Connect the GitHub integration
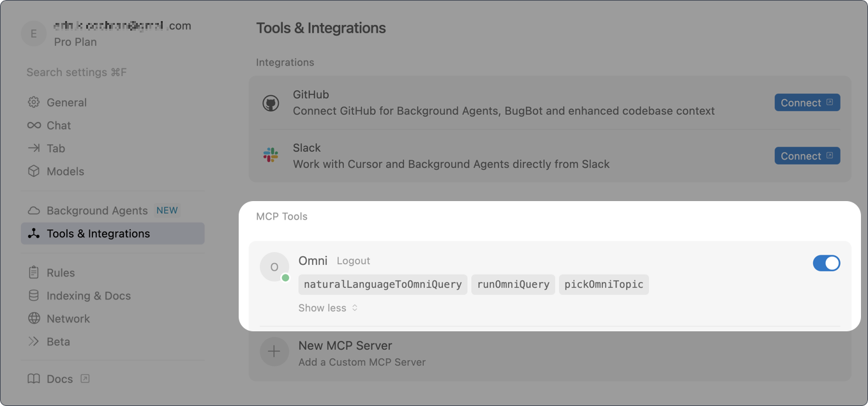This screenshot has width=868, height=406. tap(807, 103)
